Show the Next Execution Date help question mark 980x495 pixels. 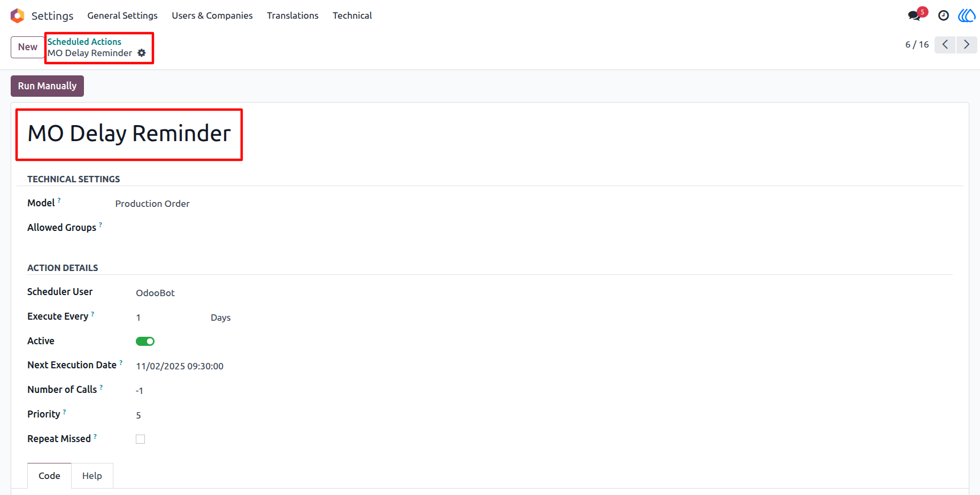[121, 362]
